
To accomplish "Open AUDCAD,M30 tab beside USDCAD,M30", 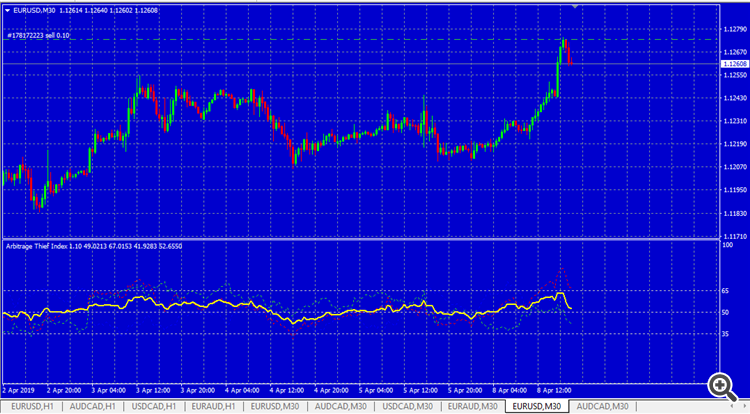I will point(340,406).
